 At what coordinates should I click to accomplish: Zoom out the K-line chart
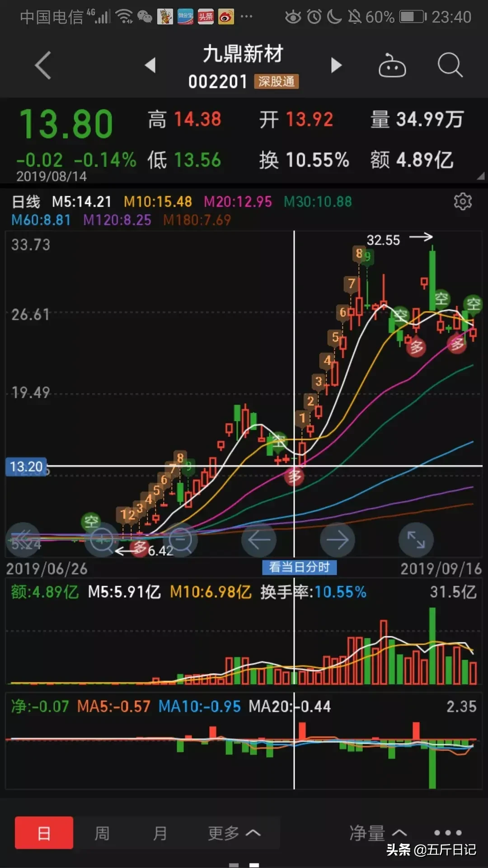181,540
